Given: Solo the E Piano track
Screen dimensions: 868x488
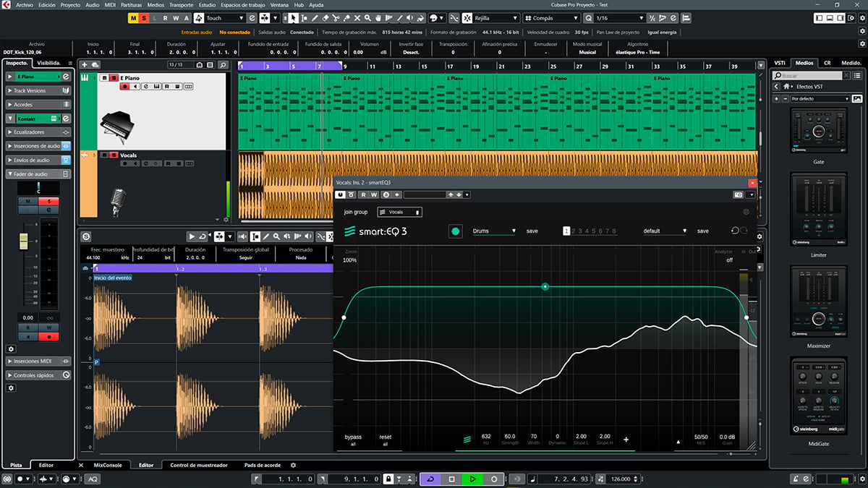Looking at the screenshot, I should [x=114, y=78].
